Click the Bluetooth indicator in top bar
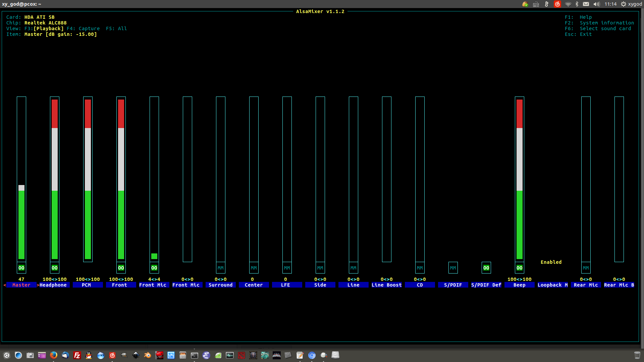This screenshot has height=362, width=644. [577, 4]
